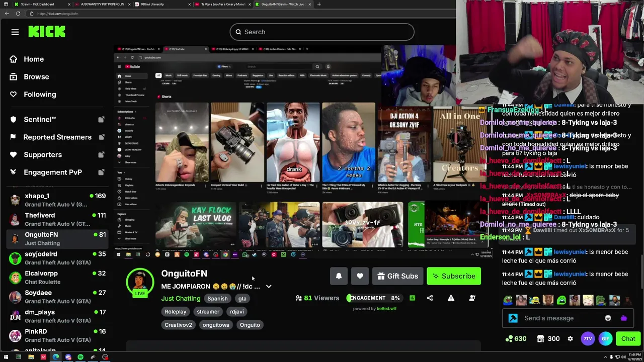Open Engagement PvP external link icon
The height and width of the screenshot is (362, 644).
tap(101, 172)
